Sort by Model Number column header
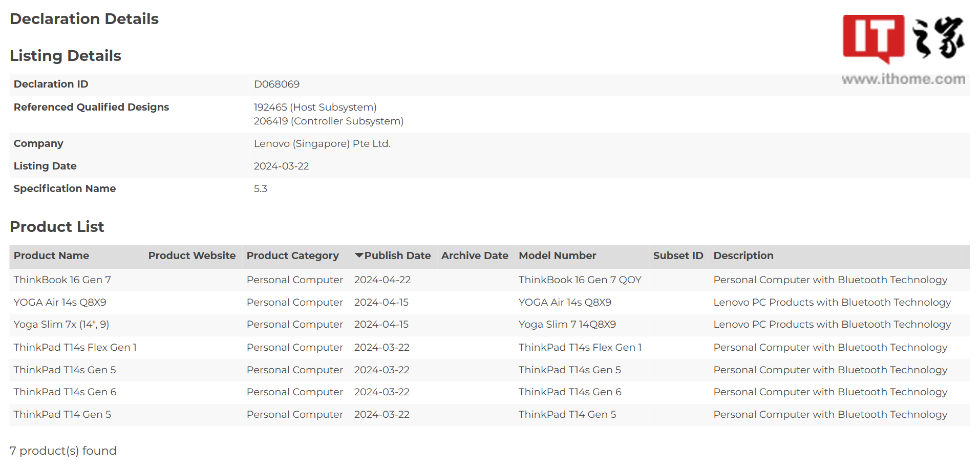The width and height of the screenshot is (980, 468). pyautogui.click(x=557, y=256)
